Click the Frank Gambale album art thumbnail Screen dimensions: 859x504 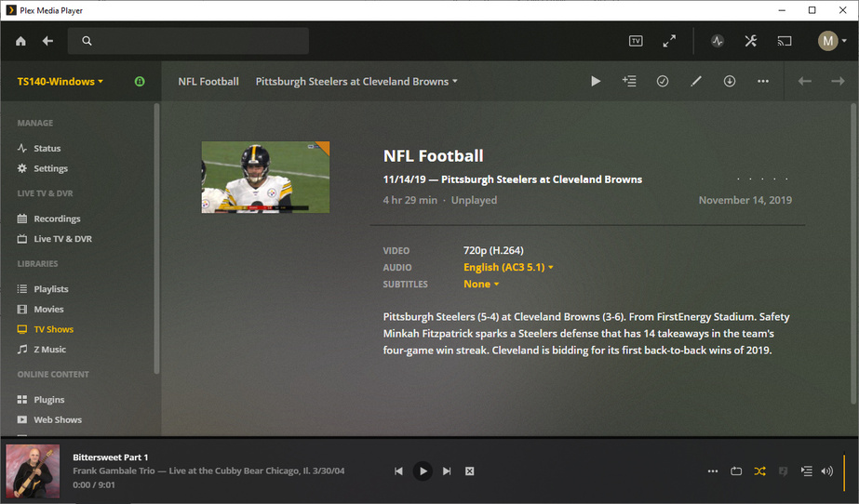tap(33, 471)
